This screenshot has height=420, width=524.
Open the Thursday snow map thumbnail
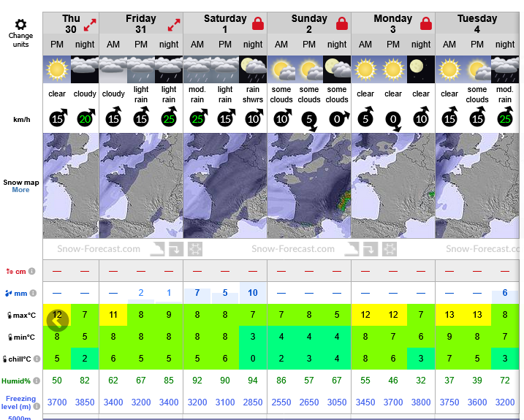click(71, 186)
